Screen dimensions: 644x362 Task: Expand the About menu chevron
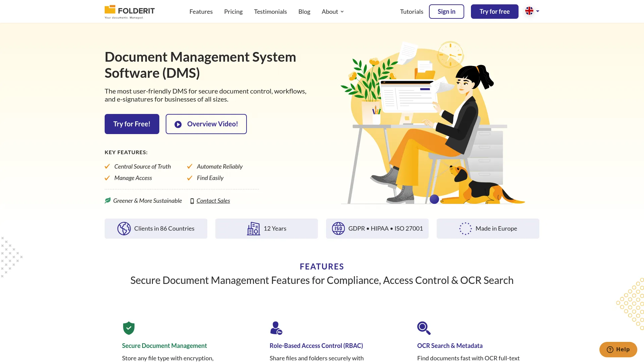[342, 12]
